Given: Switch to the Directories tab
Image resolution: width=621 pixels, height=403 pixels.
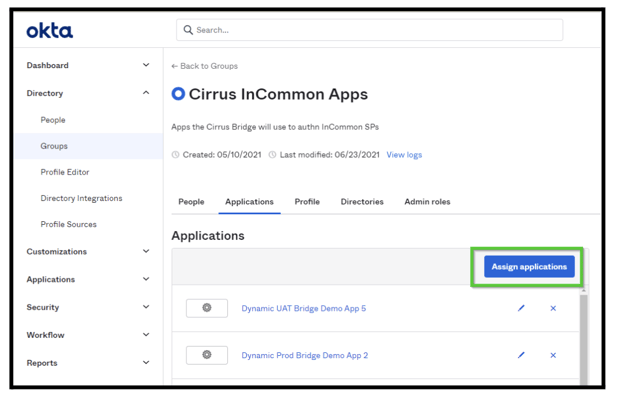Looking at the screenshot, I should point(362,202).
